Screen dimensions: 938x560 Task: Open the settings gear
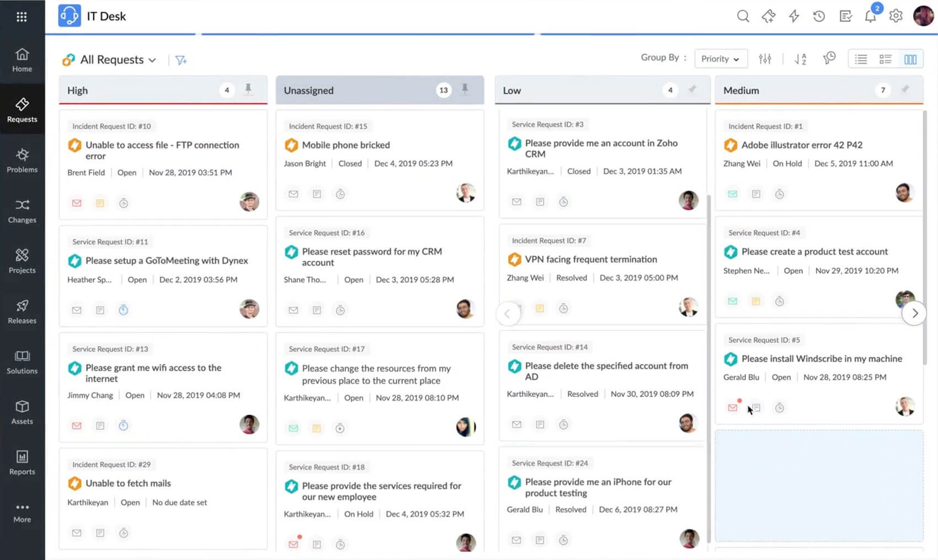coord(896,16)
